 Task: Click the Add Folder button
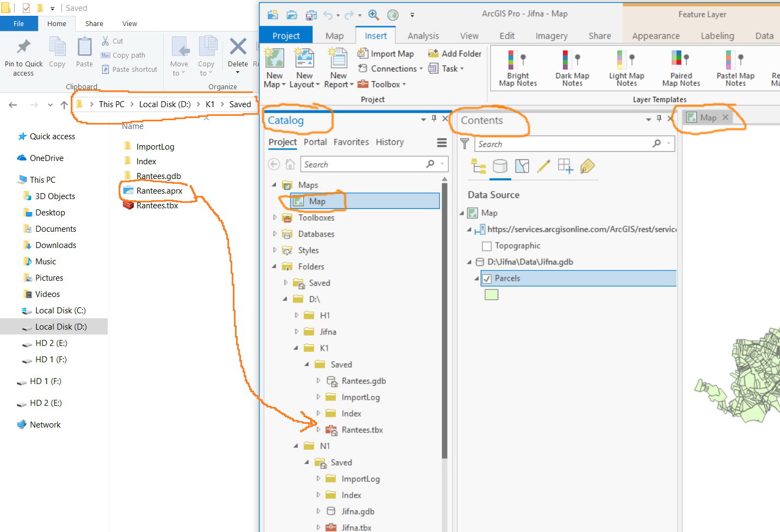tap(455, 53)
